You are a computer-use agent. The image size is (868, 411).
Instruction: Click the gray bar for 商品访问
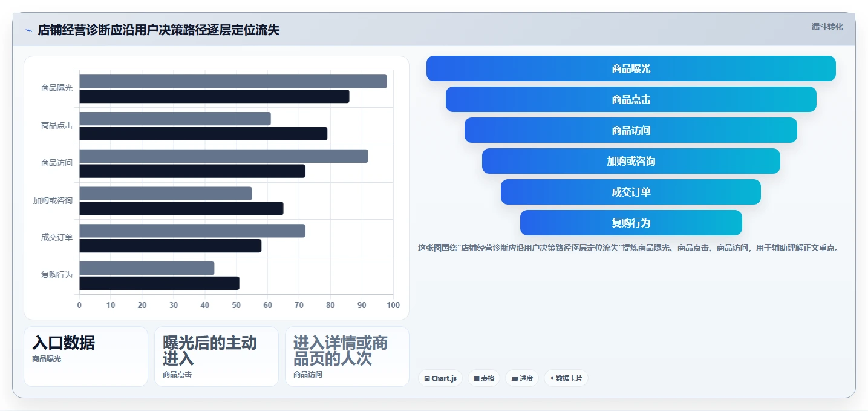224,156
